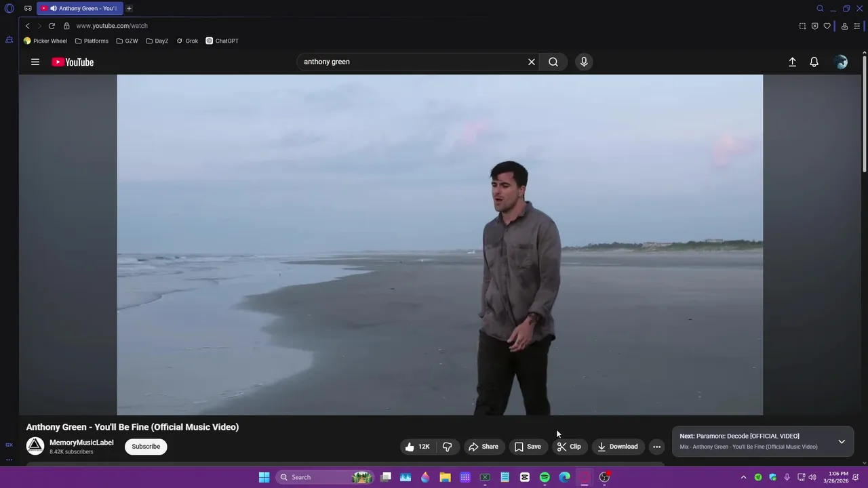Share the Anthony Green video
The height and width of the screenshot is (488, 868).
pyautogui.click(x=484, y=447)
